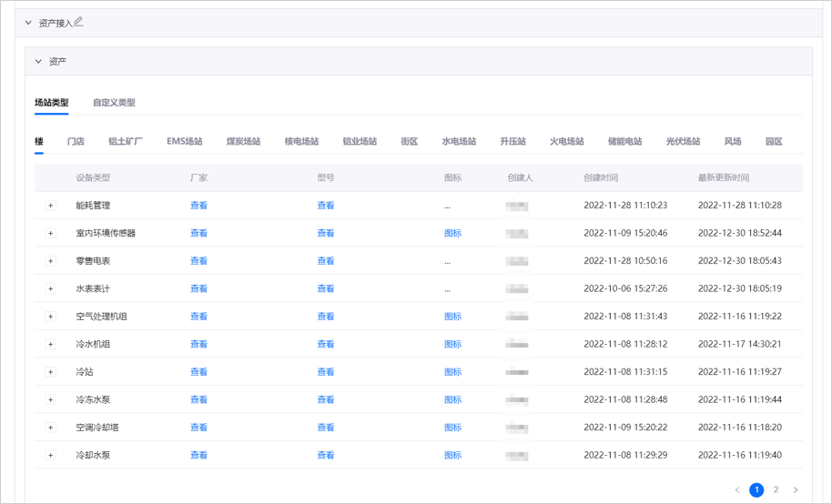832x504 pixels.
Task: Click the previous page arrow
Action: (x=737, y=490)
